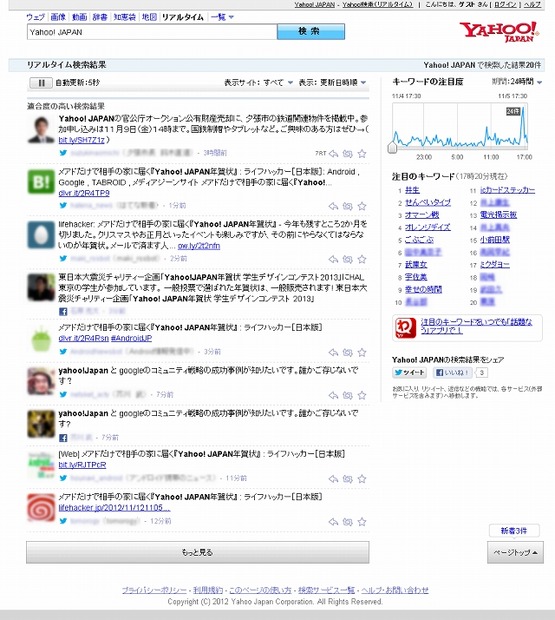This screenshot has width=555, height=620.
Task: Open the 利用規約 footer link
Action: pos(208,590)
